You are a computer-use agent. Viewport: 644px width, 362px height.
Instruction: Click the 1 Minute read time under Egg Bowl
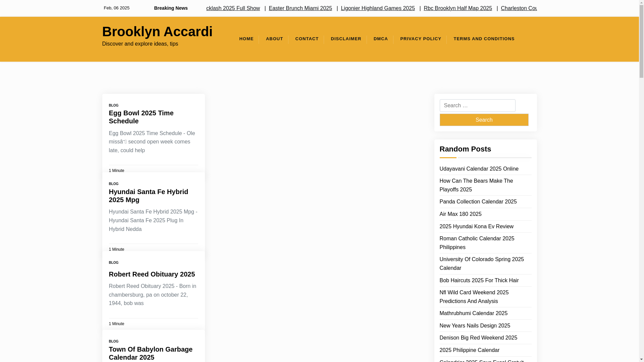(116, 171)
